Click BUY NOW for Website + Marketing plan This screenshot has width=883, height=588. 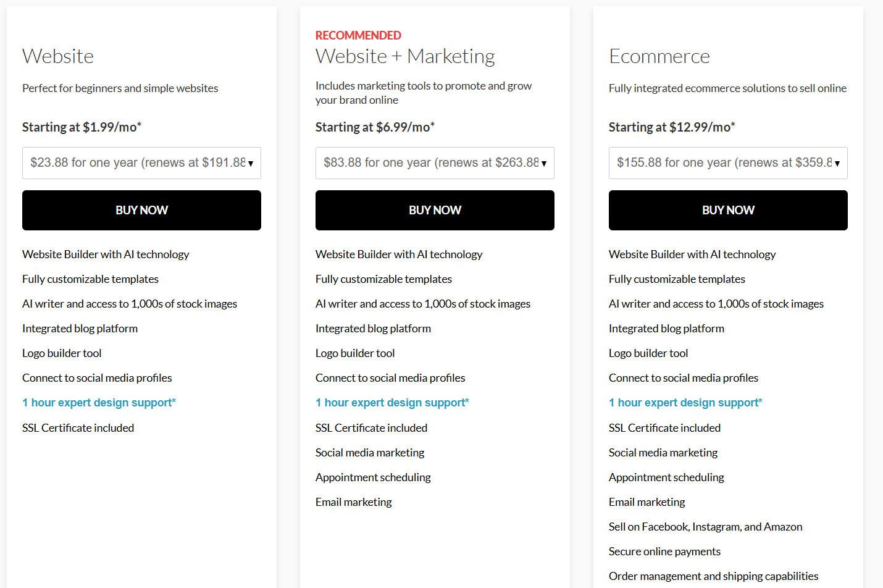point(435,210)
